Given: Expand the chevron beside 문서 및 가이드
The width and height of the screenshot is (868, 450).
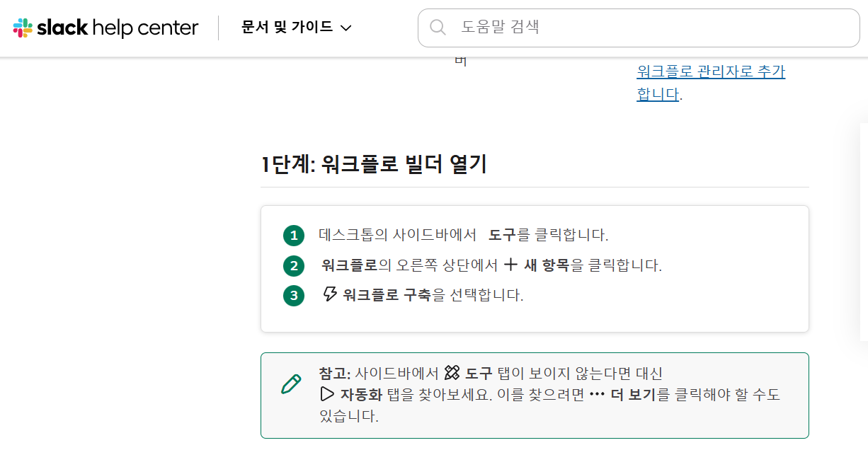Looking at the screenshot, I should [346, 28].
